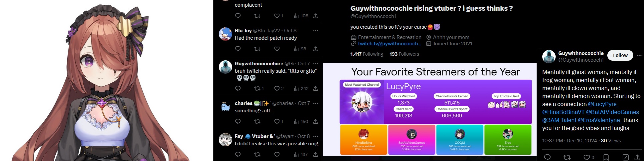Retweet Fay's "didn't realise this was possible" tweet

[257, 155]
